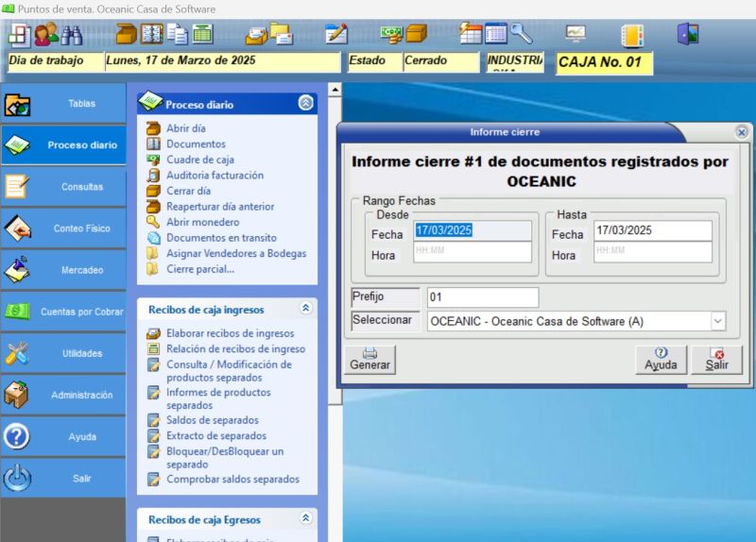Click the notepad with pencil toolbar icon
The height and width of the screenshot is (542, 756).
pyautogui.click(x=335, y=35)
